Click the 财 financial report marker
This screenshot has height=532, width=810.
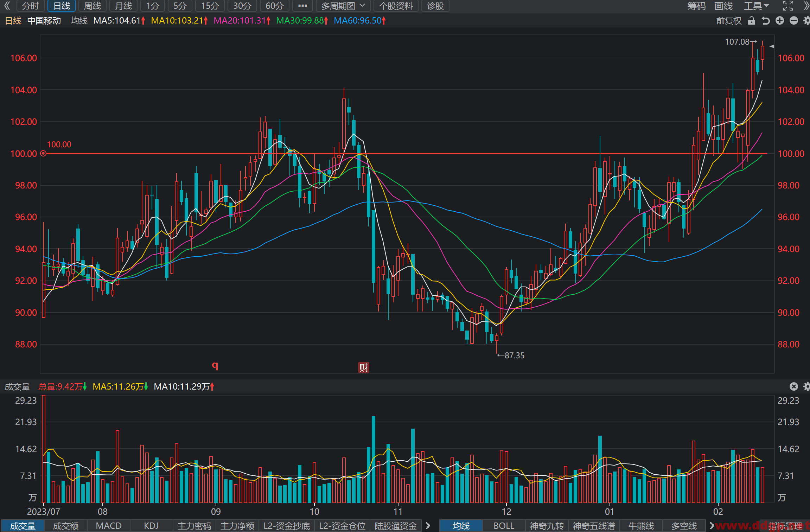coord(364,367)
